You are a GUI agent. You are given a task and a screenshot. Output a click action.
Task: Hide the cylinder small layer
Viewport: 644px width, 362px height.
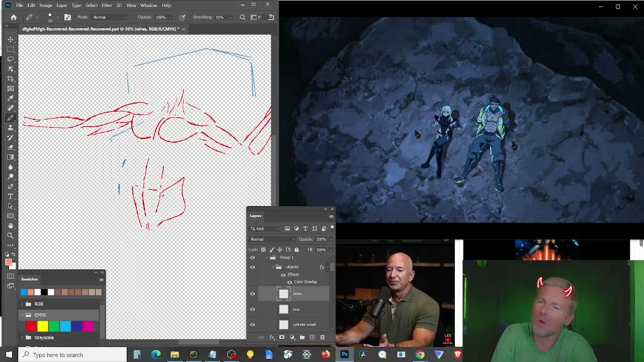[253, 325]
